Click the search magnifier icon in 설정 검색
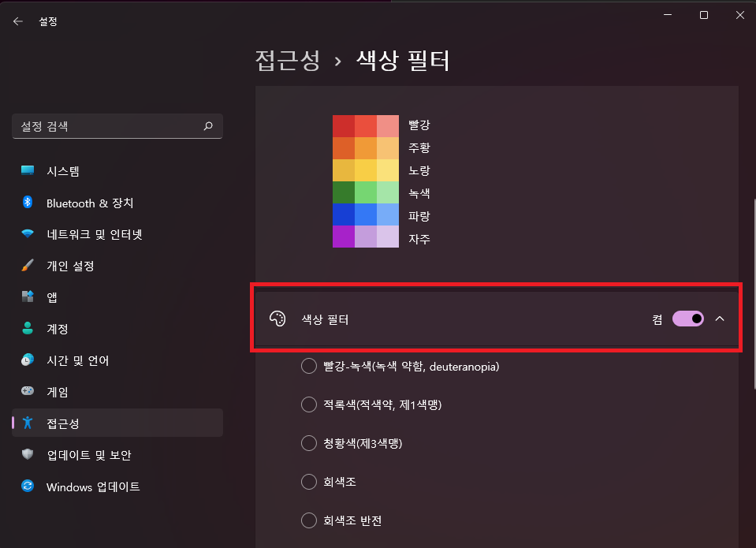The image size is (756, 548). (x=208, y=126)
